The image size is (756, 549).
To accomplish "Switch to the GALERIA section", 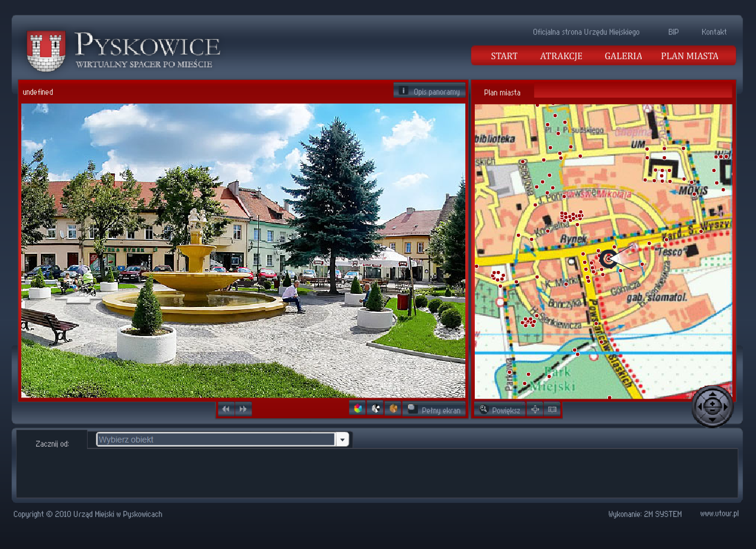I will coord(623,56).
